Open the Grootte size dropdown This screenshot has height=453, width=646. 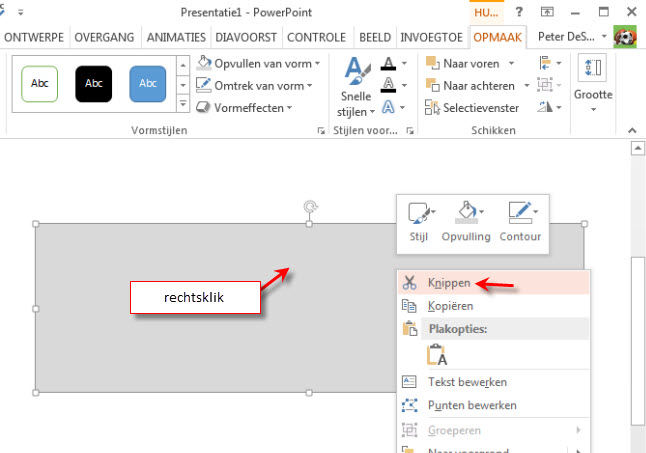click(593, 84)
